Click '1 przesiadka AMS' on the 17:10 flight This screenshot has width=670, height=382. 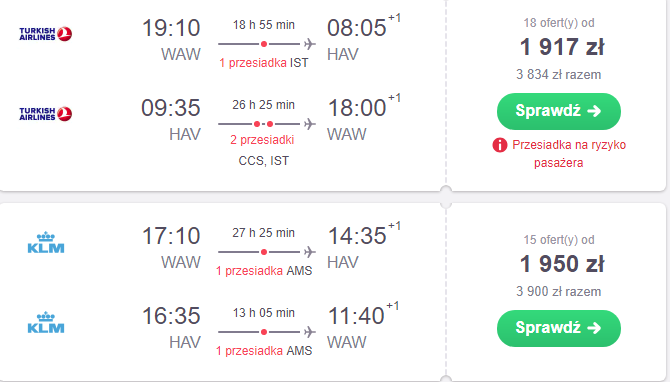tap(264, 271)
